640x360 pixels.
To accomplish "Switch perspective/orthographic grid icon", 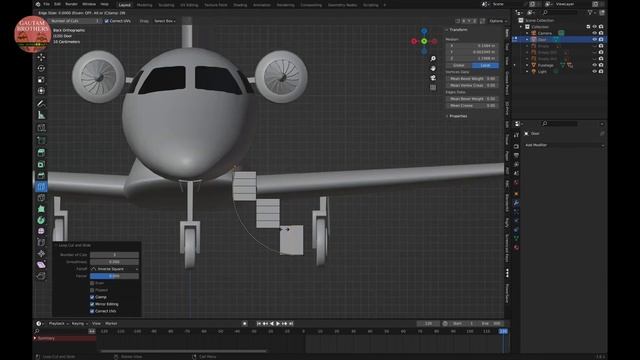I will click(x=433, y=87).
